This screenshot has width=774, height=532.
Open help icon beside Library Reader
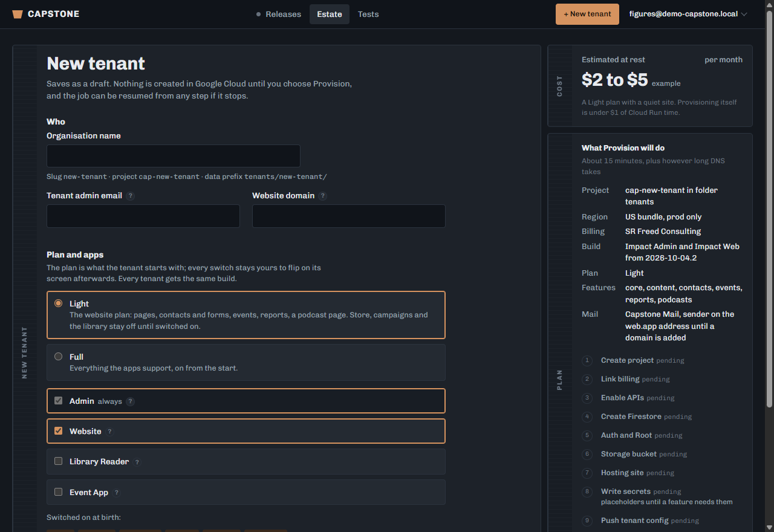(x=137, y=462)
